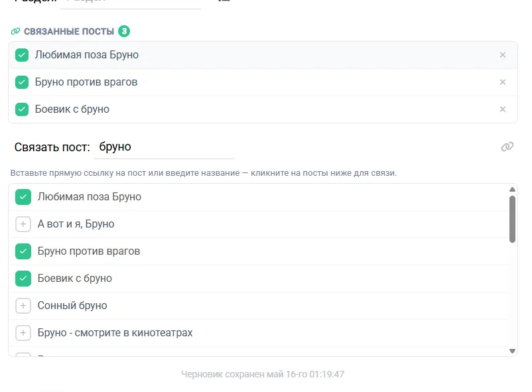This screenshot has height=392, width=532.
Task: Click the "Связать пост:" field label
Action: (52, 147)
